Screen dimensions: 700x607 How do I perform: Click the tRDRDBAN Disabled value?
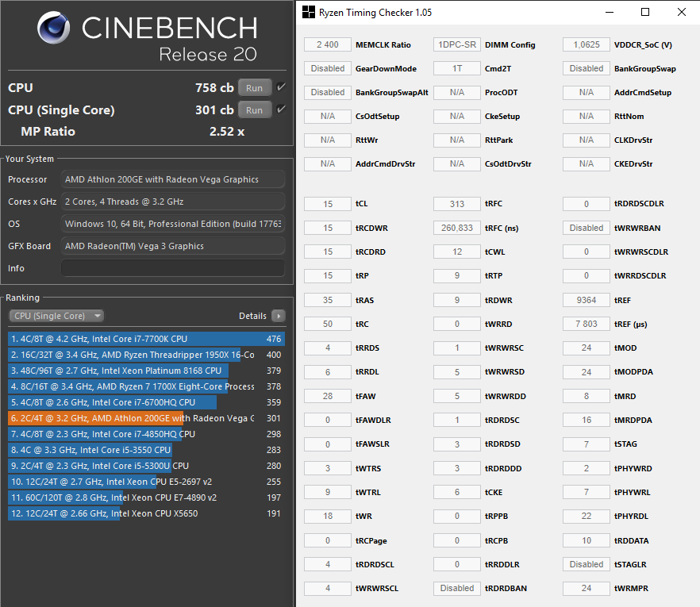457,588
